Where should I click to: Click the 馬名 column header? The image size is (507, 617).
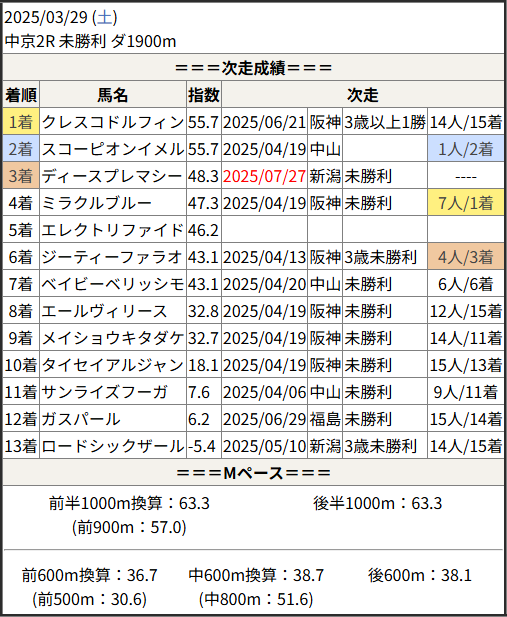[x=113, y=94]
